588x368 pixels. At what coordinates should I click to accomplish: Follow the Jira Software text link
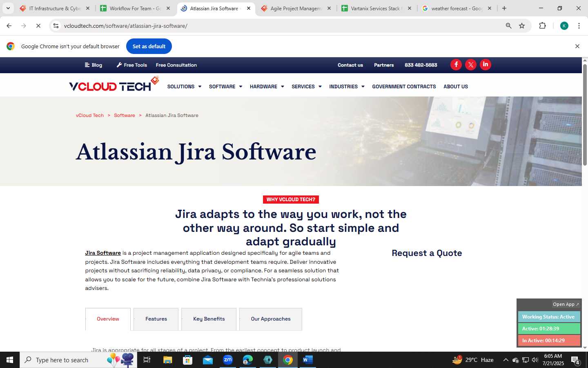tap(103, 253)
